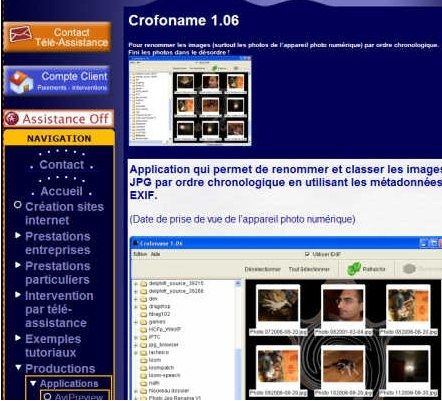
Task: Collapse the Productions arrow
Action: [18, 368]
